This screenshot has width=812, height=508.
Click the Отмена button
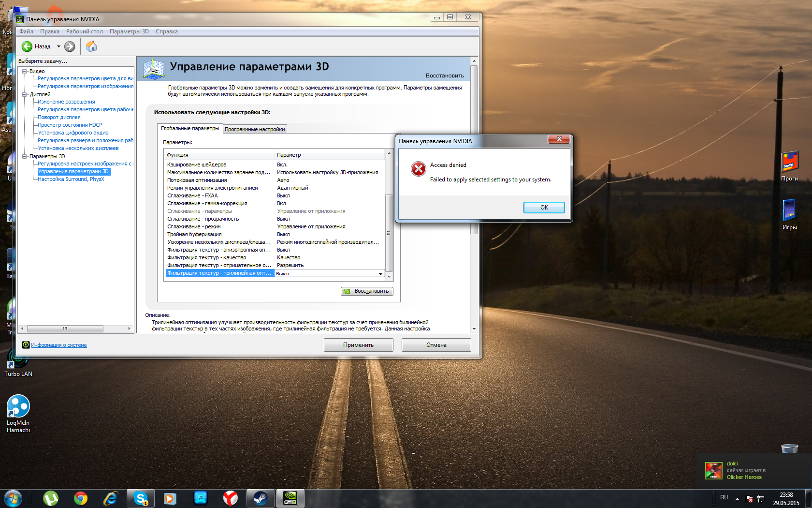[436, 345]
